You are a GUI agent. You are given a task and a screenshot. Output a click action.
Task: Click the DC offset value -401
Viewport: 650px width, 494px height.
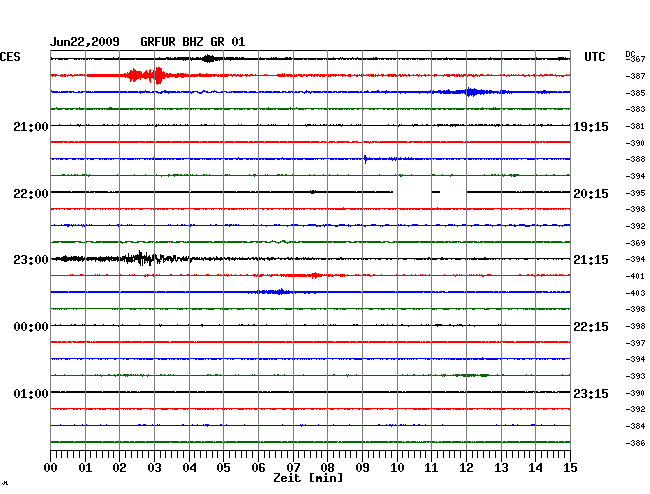635,276
